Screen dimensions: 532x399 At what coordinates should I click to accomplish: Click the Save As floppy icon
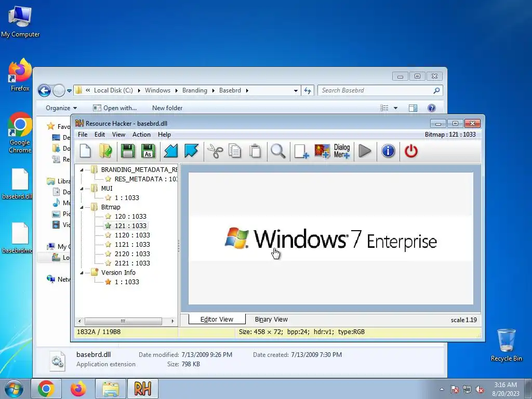[148, 151]
